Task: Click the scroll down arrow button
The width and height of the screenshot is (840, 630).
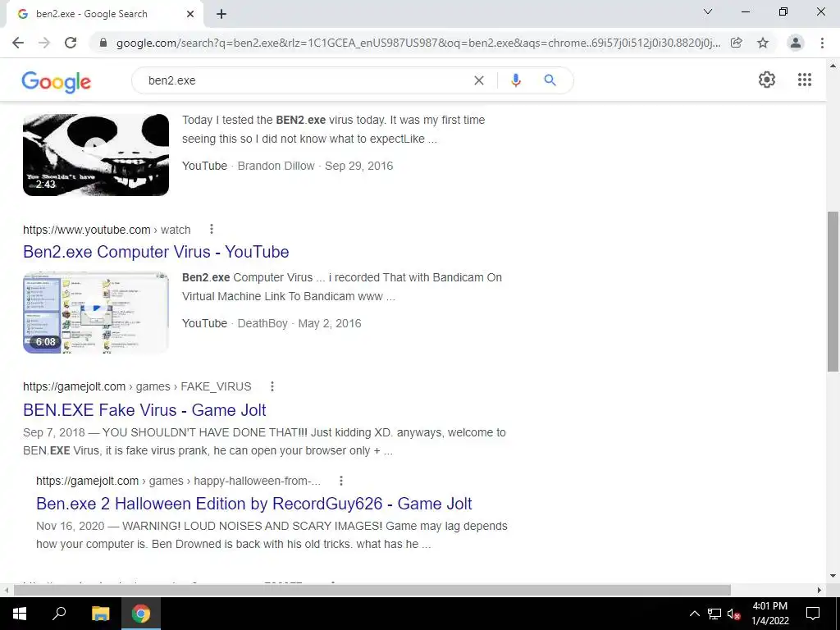Action: [x=833, y=577]
